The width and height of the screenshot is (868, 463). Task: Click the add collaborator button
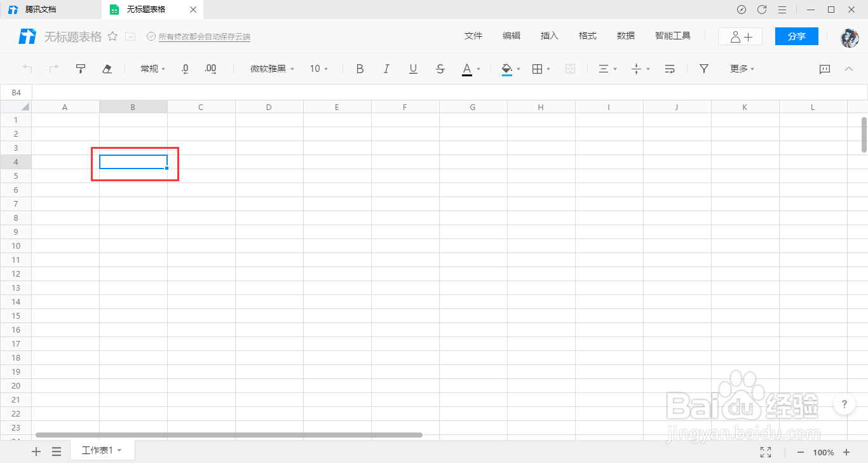[740, 36]
